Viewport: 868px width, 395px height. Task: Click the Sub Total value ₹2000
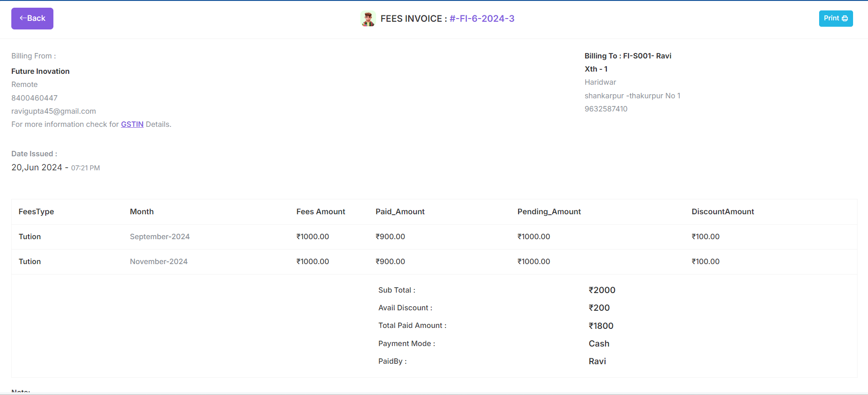coord(601,290)
